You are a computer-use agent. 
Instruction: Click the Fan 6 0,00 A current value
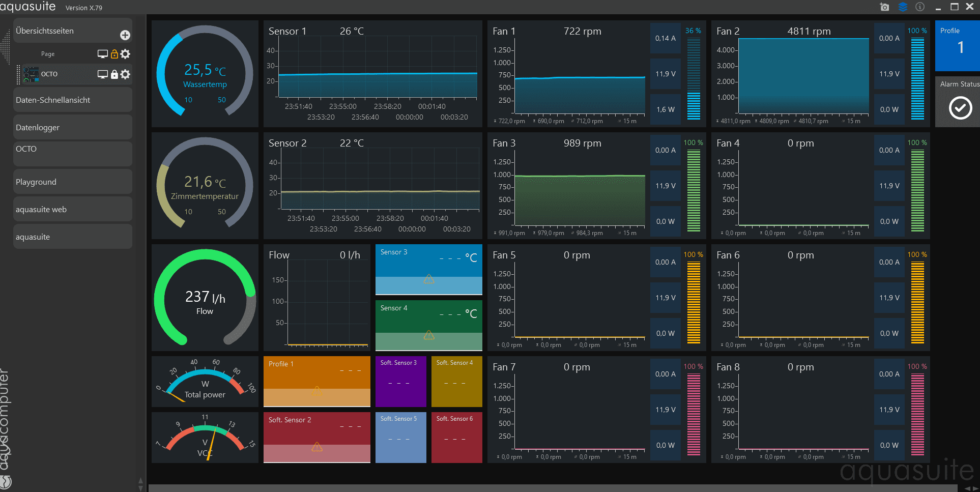[889, 262]
